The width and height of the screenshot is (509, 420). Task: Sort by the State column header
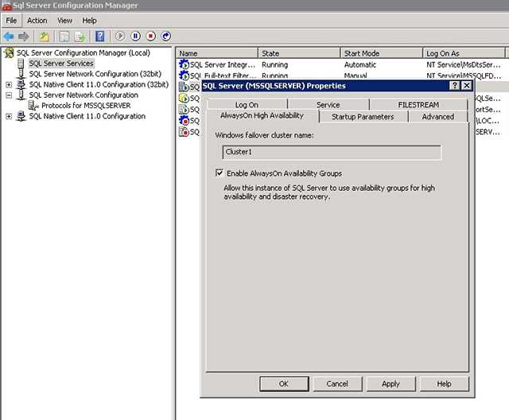point(299,53)
